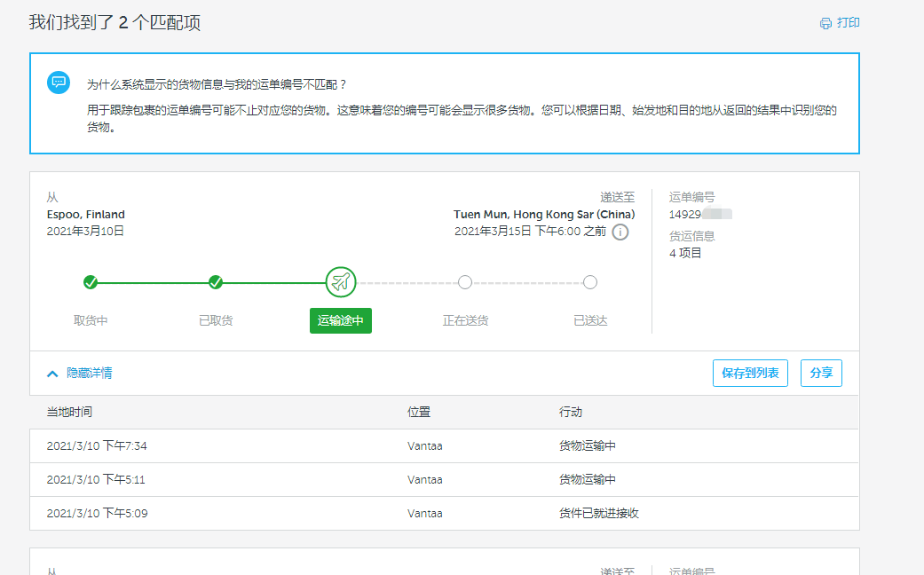The image size is (924, 575).
Task: Select the row timestamp 2021/3/10 下午5:11
Action: (x=96, y=479)
